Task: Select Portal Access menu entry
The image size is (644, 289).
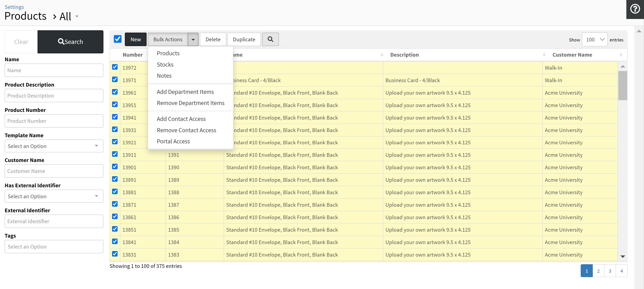Action: pos(173,141)
